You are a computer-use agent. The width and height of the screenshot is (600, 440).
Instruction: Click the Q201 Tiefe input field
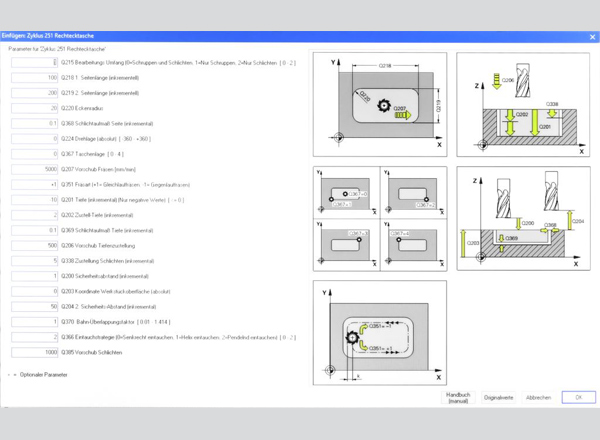35,199
